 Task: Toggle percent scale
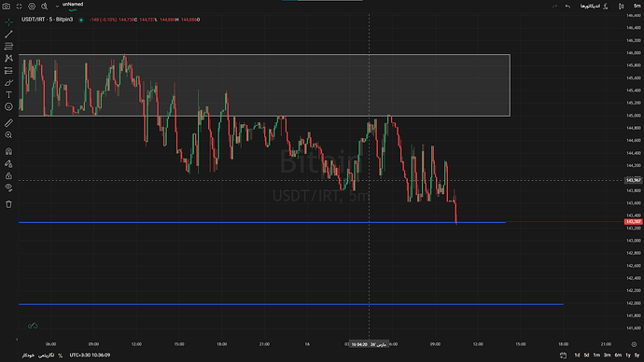coord(61,355)
